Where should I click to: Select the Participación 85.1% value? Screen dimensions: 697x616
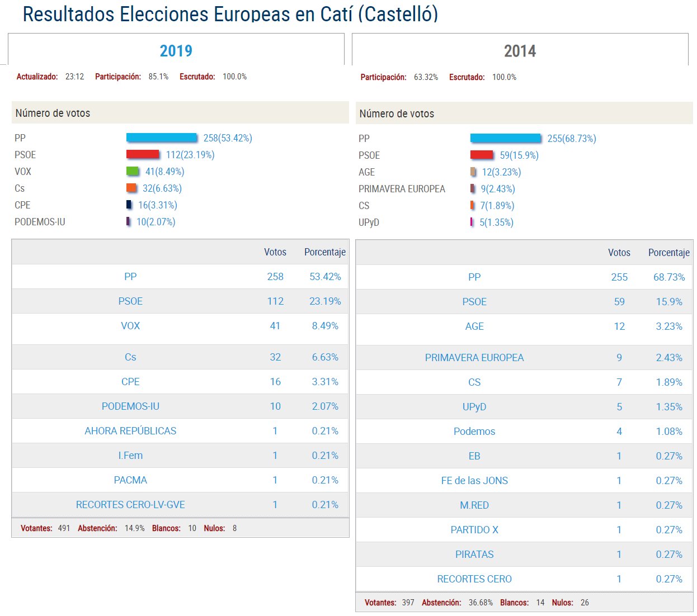158,77
